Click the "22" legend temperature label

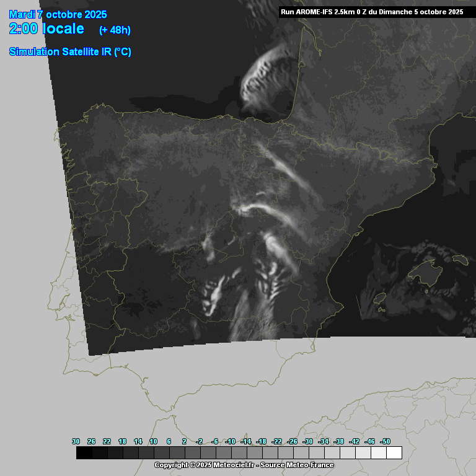click(107, 441)
